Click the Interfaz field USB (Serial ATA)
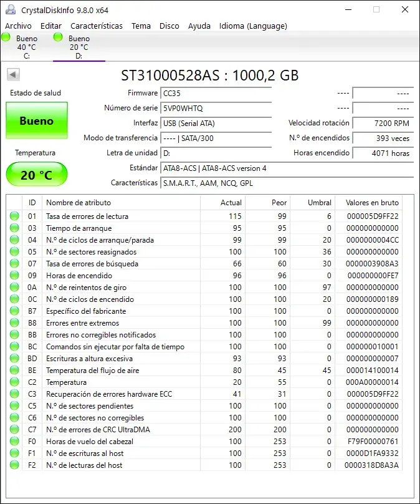The height and width of the screenshot is (504, 420). [x=216, y=123]
